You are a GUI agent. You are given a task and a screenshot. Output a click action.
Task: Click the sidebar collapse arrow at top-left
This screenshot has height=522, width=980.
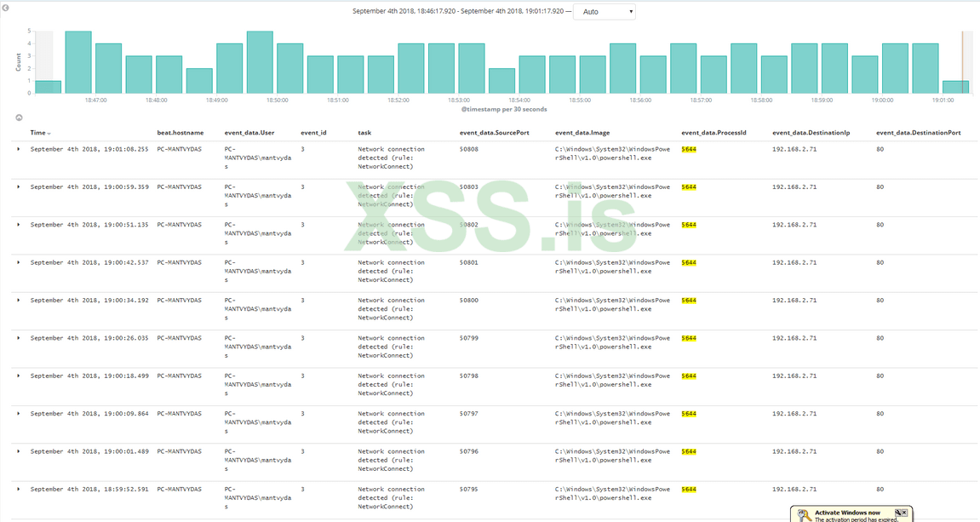[6, 7]
